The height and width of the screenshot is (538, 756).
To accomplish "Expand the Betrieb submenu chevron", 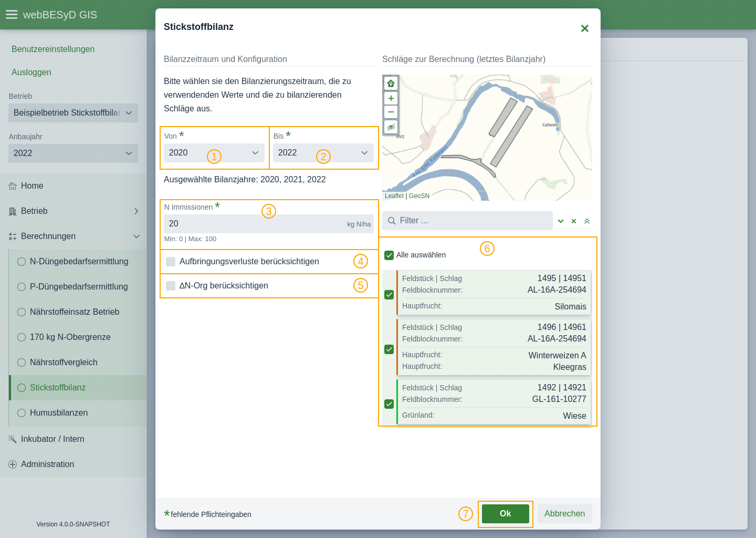I will pos(136,211).
